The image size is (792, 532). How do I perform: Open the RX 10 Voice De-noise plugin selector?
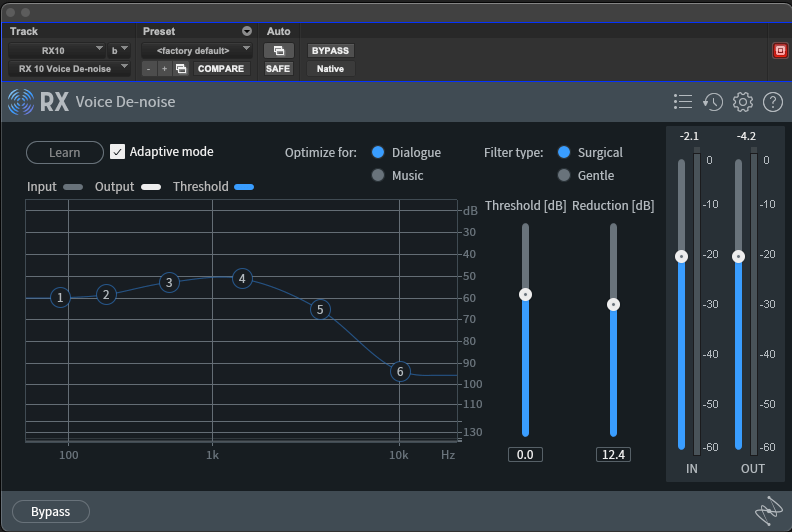pyautogui.click(x=69, y=69)
